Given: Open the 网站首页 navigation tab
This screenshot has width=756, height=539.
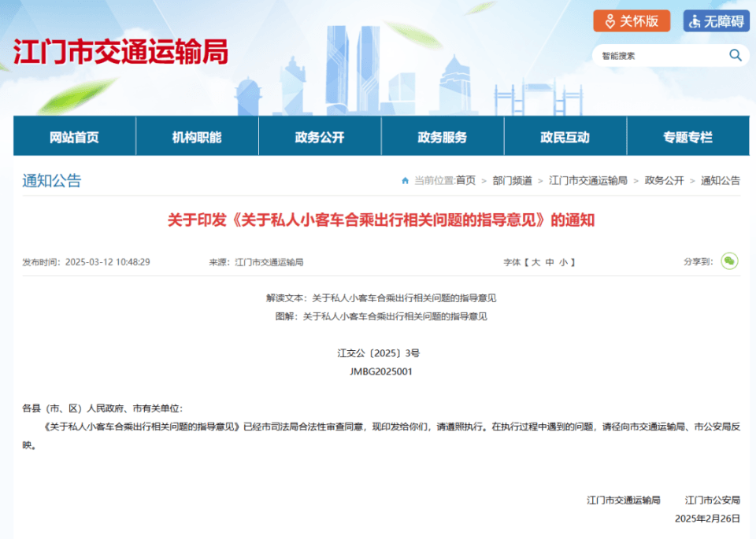Looking at the screenshot, I should tap(74, 137).
